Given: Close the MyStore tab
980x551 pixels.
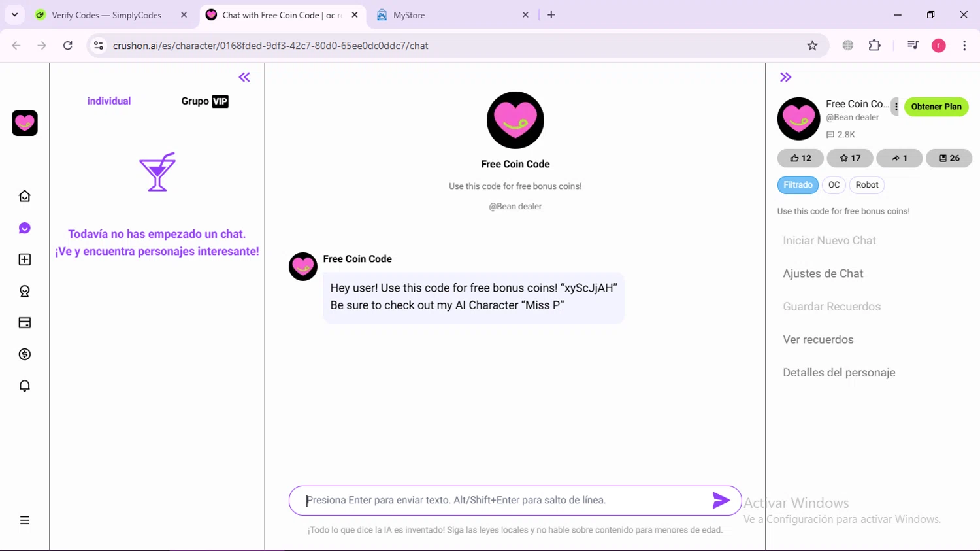Looking at the screenshot, I should pyautogui.click(x=525, y=14).
